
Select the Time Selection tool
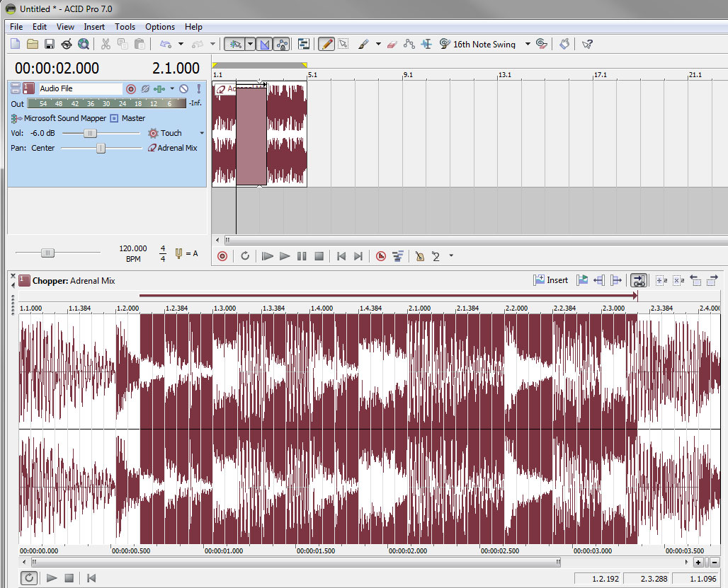point(426,44)
